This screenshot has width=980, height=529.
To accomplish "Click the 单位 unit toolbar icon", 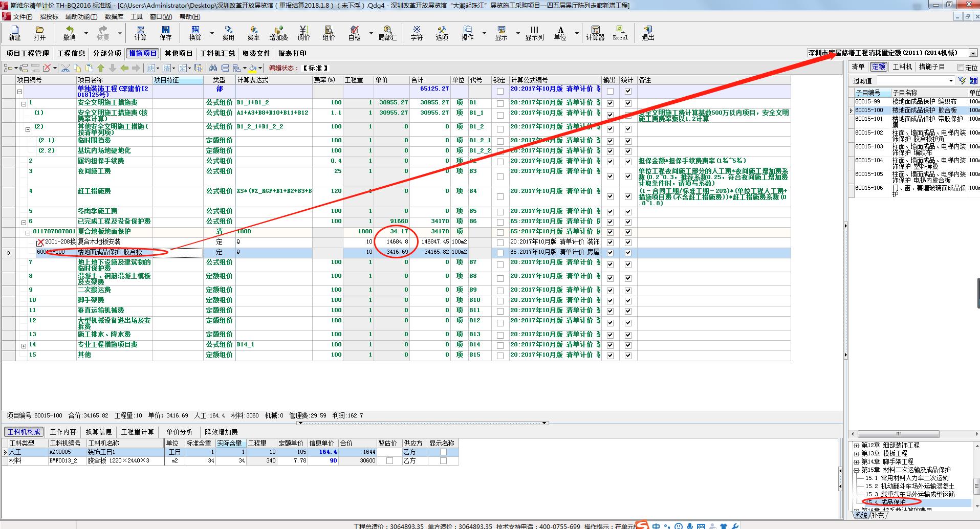I will pos(560,33).
